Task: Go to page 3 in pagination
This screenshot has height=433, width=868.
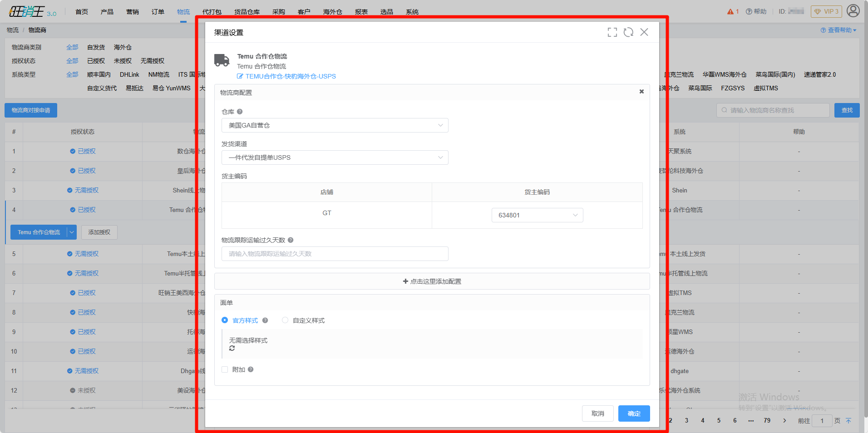Action: [686, 421]
